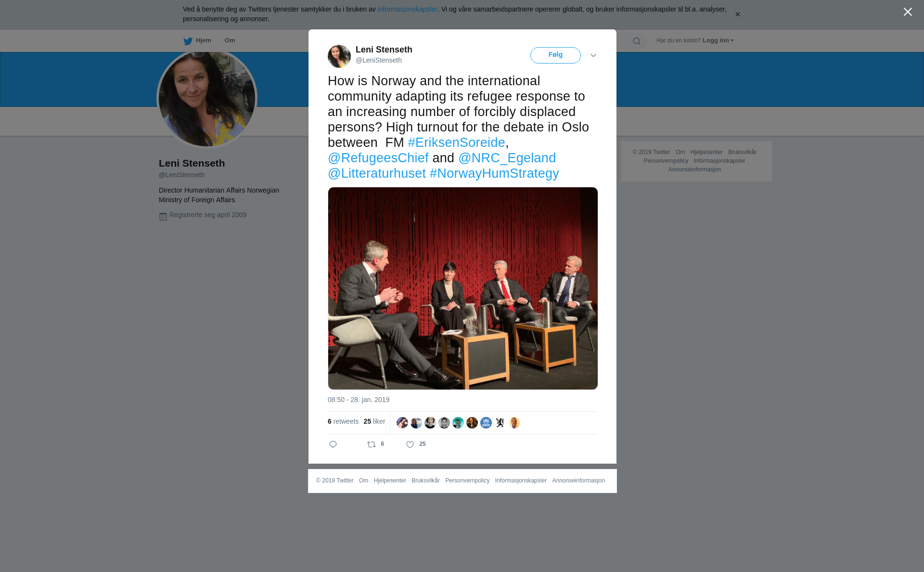Click the search magnifier icon

point(636,41)
